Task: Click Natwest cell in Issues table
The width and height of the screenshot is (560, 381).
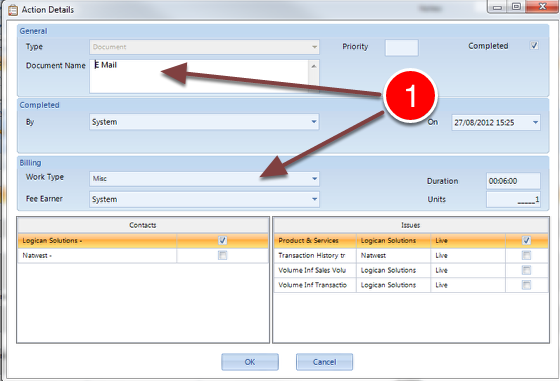Action: click(394, 256)
